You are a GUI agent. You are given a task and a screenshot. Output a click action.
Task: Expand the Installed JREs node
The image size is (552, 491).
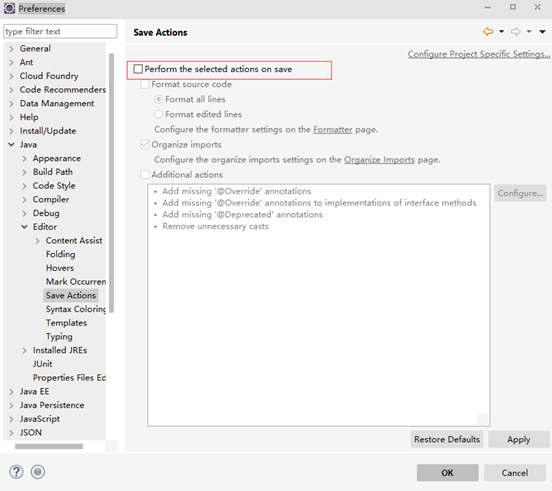[x=24, y=351]
